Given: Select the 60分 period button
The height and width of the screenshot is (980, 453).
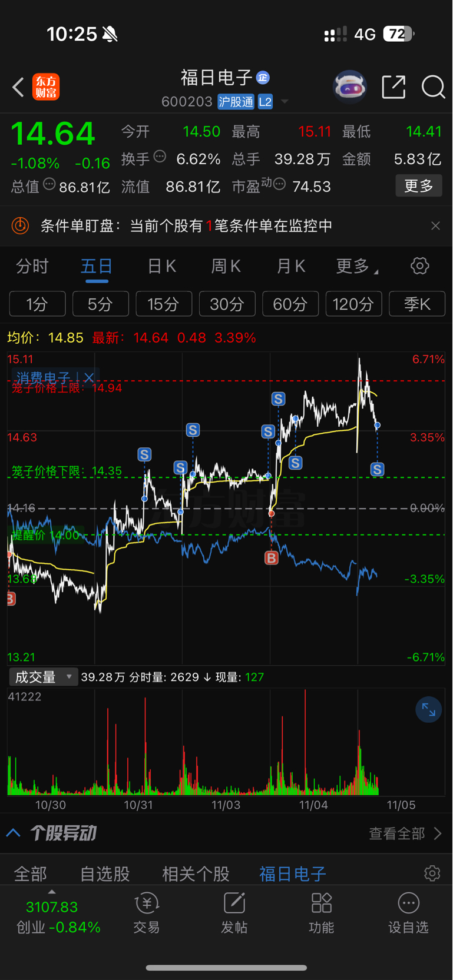Looking at the screenshot, I should click(290, 304).
